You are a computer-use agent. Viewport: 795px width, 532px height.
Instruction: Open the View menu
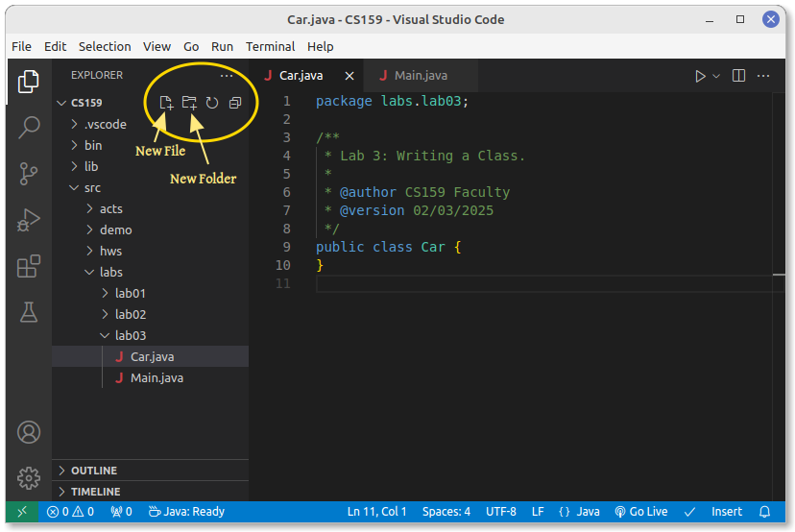[157, 47]
